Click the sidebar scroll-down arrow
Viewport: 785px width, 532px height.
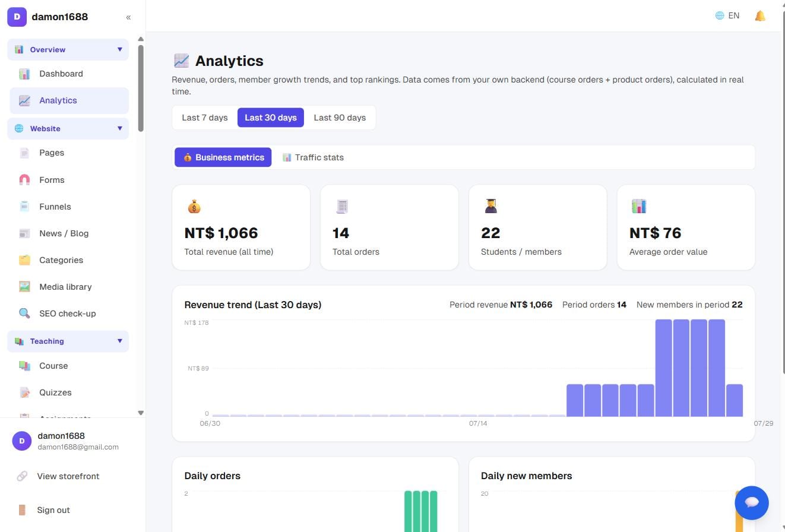pos(141,413)
